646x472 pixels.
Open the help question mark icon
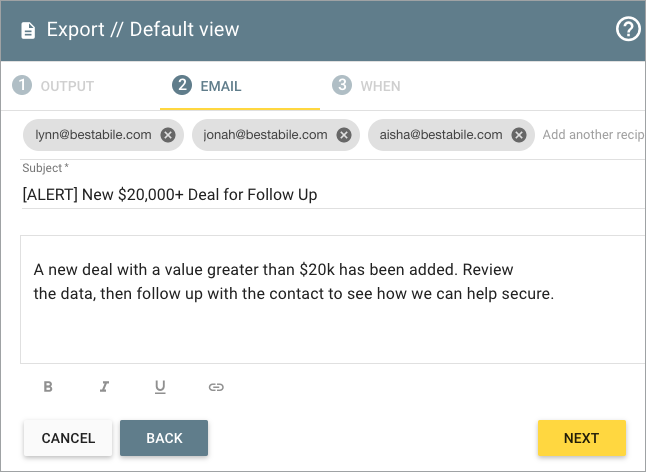[628, 30]
